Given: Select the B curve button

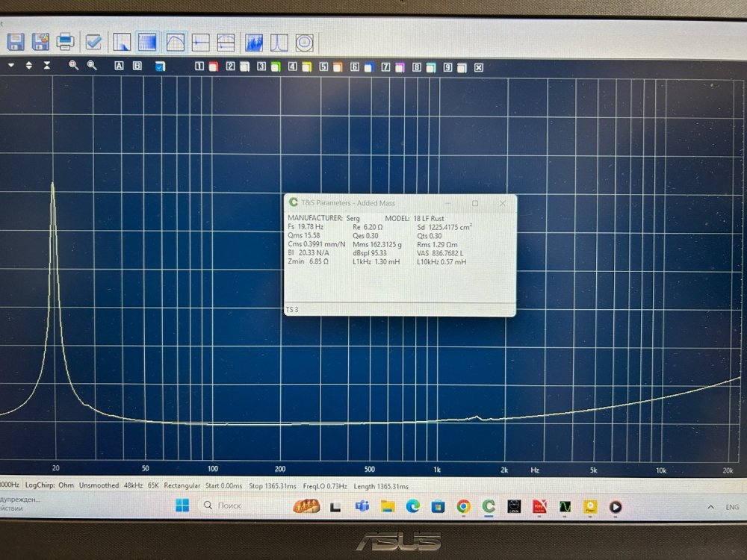Looking at the screenshot, I should click(x=137, y=66).
